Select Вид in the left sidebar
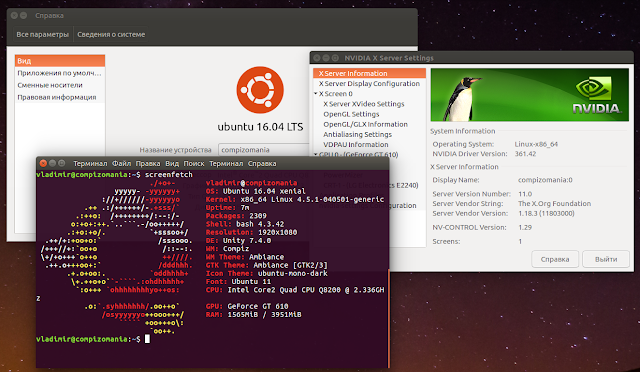640x372 pixels. point(60,61)
